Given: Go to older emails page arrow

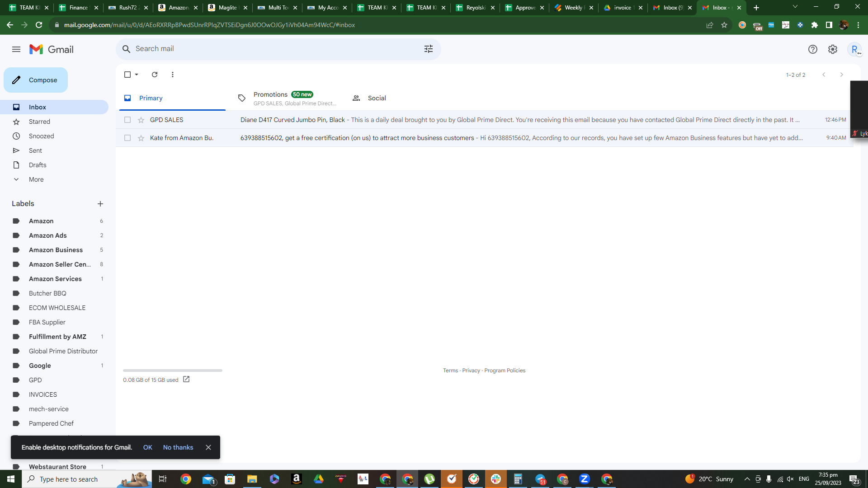Looking at the screenshot, I should (841, 75).
